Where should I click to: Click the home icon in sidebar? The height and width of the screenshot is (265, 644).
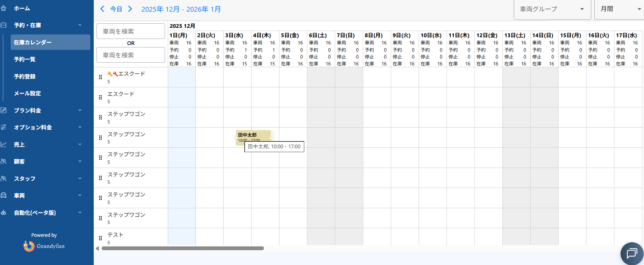point(4,8)
